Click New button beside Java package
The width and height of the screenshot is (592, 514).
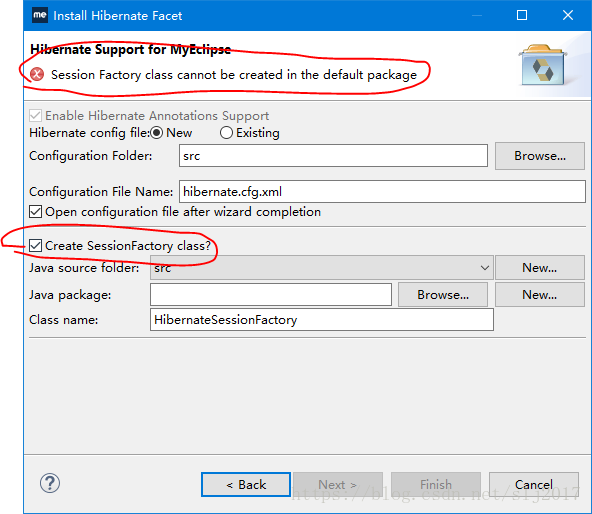click(x=540, y=295)
